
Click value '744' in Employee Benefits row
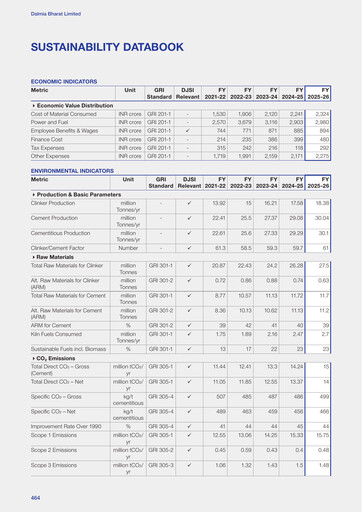(x=221, y=131)
